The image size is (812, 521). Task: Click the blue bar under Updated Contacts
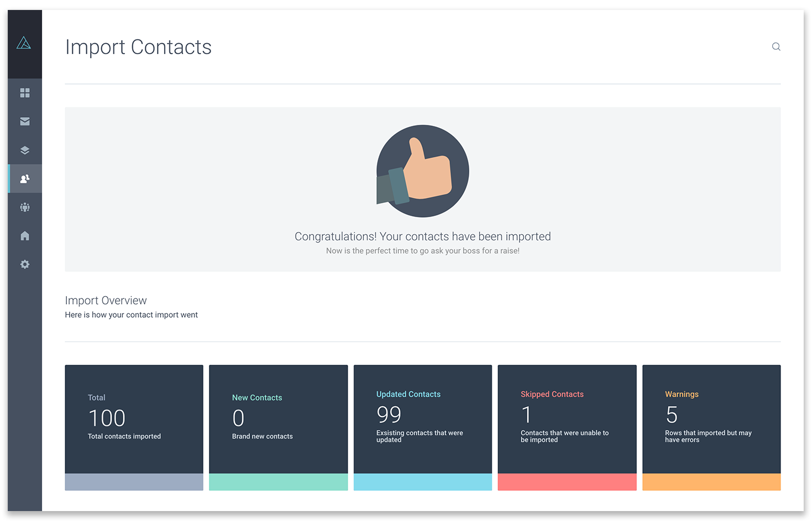(x=422, y=482)
